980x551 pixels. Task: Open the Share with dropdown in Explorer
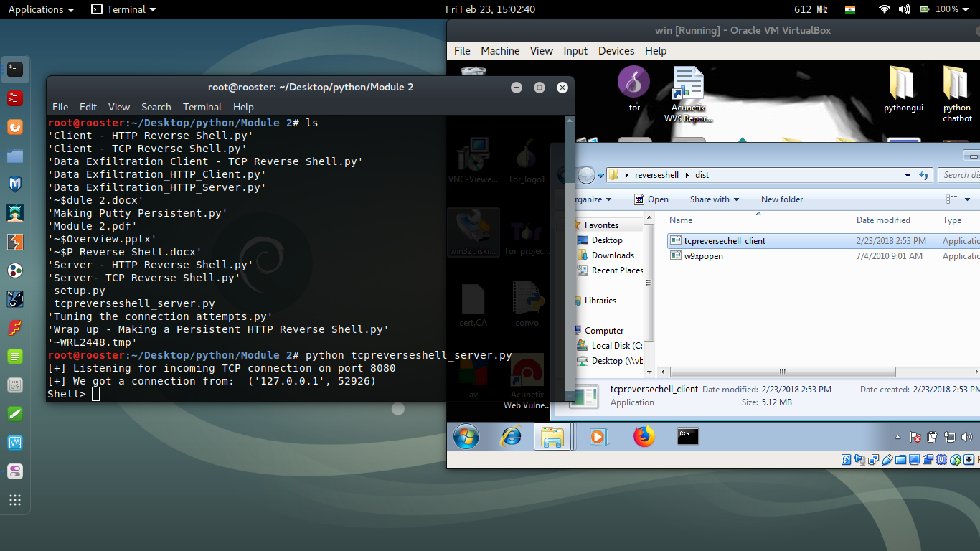(714, 199)
